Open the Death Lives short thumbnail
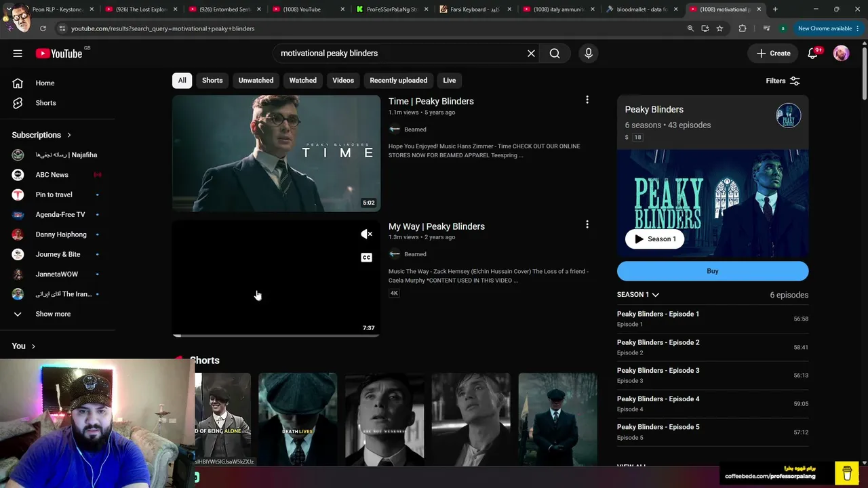The image size is (868, 488). (x=298, y=419)
